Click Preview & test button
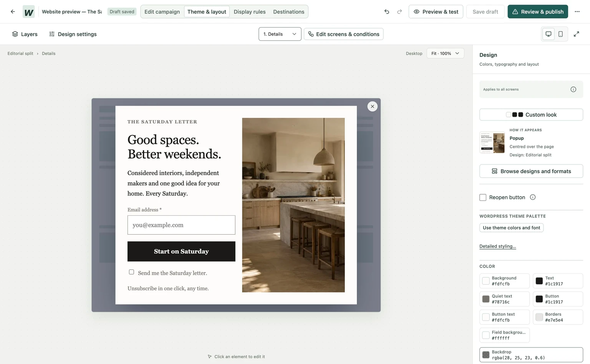The width and height of the screenshot is (590, 364). pyautogui.click(x=436, y=12)
